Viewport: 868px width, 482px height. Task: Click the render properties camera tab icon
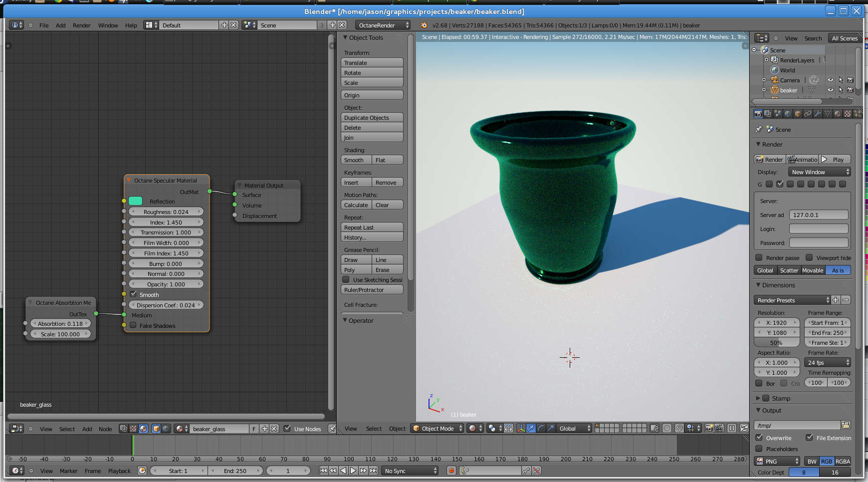758,114
